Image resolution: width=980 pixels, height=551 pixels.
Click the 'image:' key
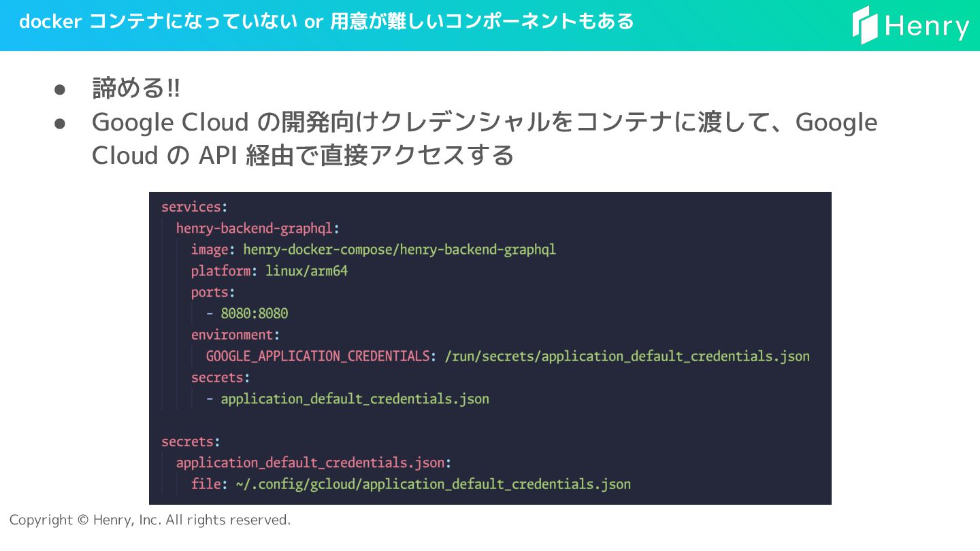[213, 250]
